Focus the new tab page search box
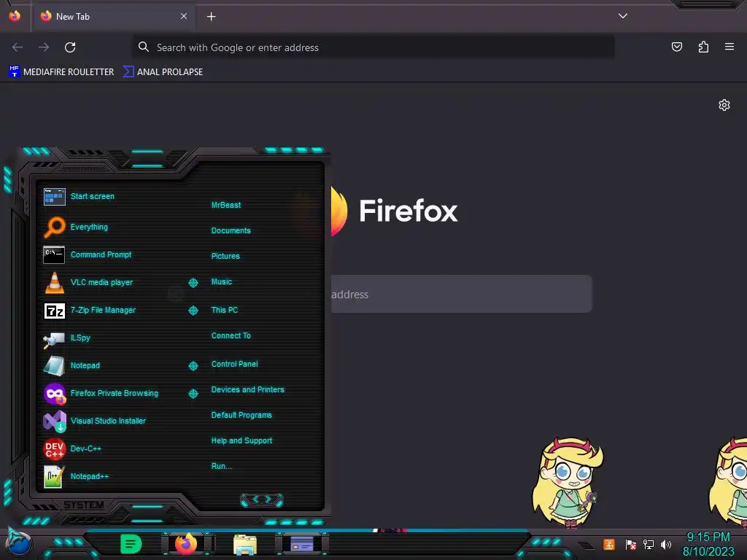The height and width of the screenshot is (560, 747). [461, 294]
